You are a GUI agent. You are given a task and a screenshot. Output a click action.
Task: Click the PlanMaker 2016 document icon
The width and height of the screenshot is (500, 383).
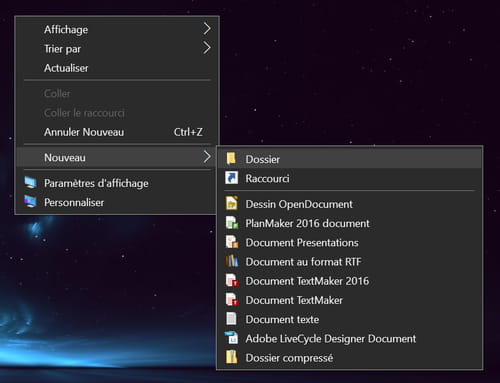click(232, 223)
